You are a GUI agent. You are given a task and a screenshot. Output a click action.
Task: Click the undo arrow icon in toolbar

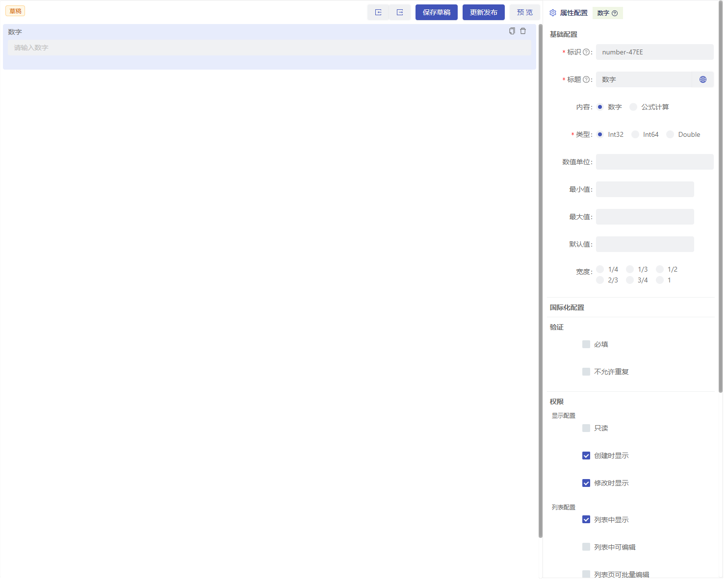378,12
